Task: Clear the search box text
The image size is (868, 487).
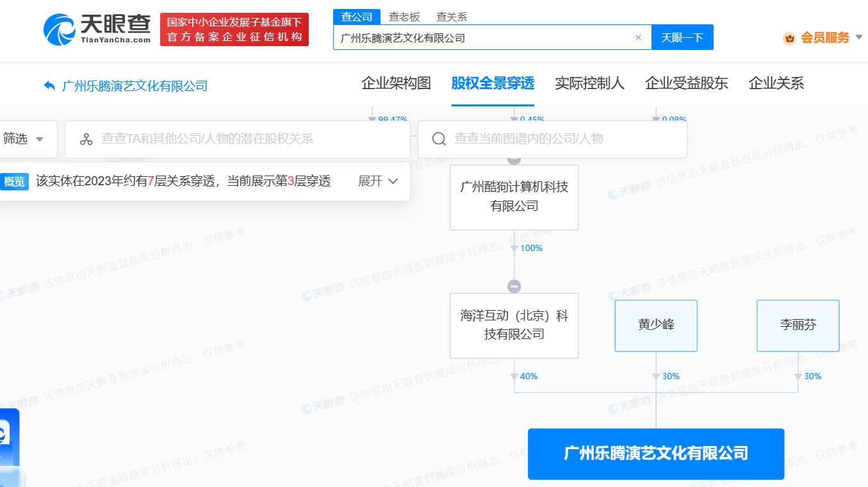Action: point(638,38)
